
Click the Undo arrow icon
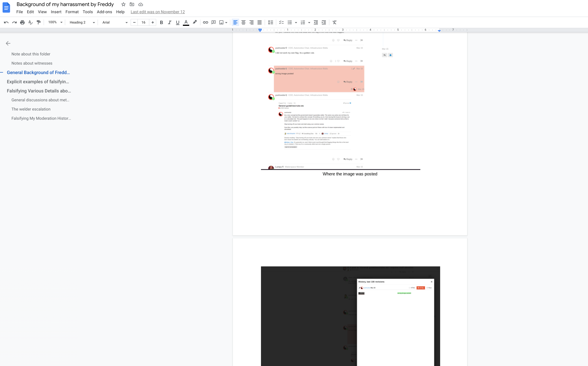(x=6, y=22)
